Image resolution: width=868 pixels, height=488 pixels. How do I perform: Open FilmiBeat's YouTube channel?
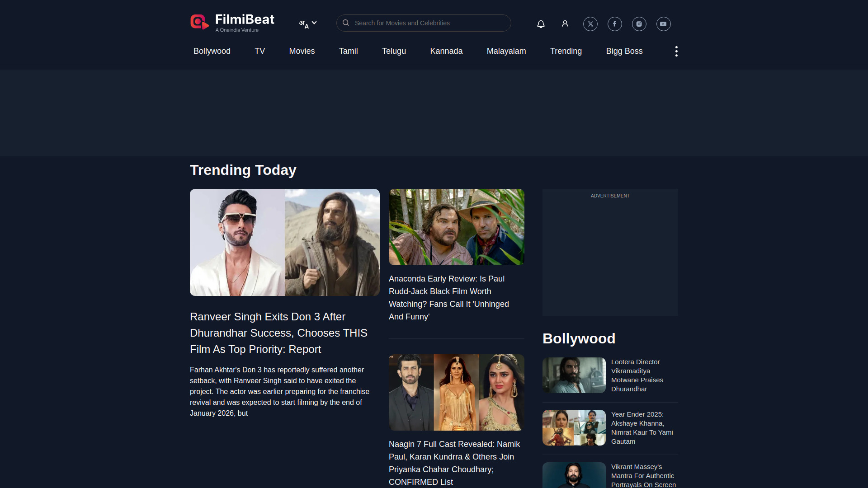(663, 24)
